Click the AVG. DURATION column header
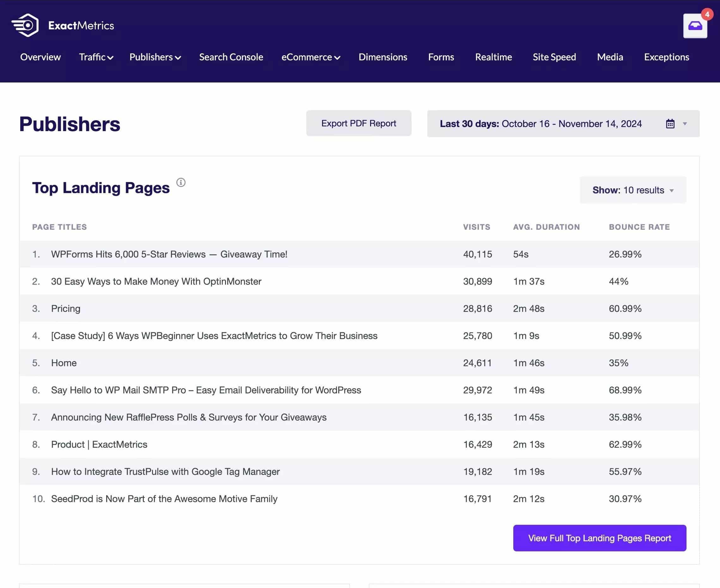The image size is (720, 588). [x=546, y=227]
